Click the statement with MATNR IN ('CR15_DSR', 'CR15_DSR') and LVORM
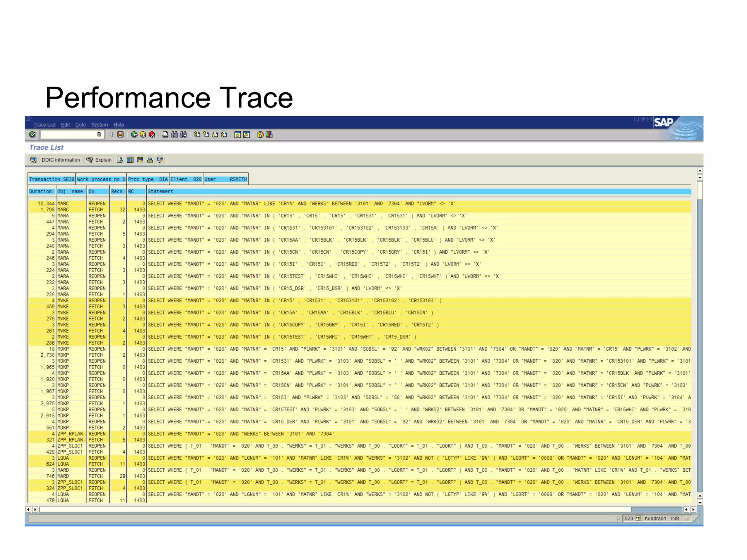 click(x=275, y=288)
